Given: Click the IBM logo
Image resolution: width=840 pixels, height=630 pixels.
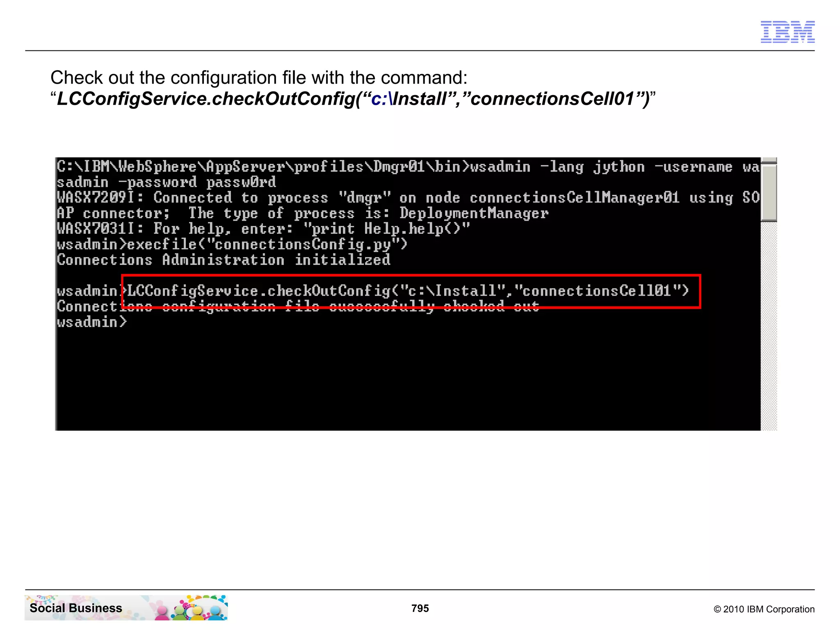Looking at the screenshot, I should coord(787,32).
